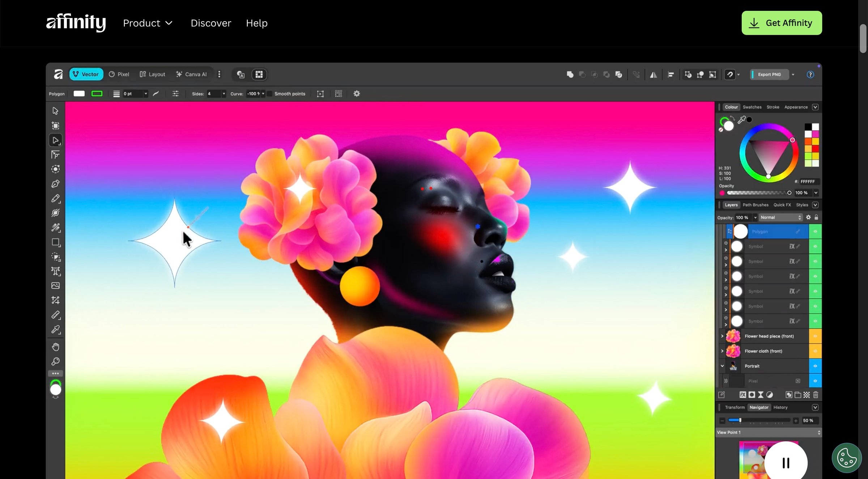Switch to the Swatches tab

tap(752, 107)
